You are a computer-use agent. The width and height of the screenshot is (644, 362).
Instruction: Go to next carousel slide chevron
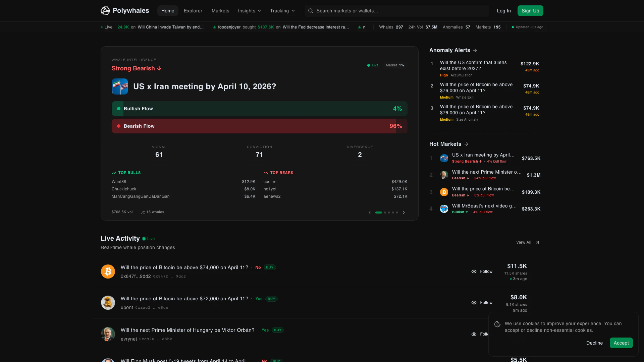point(404,213)
